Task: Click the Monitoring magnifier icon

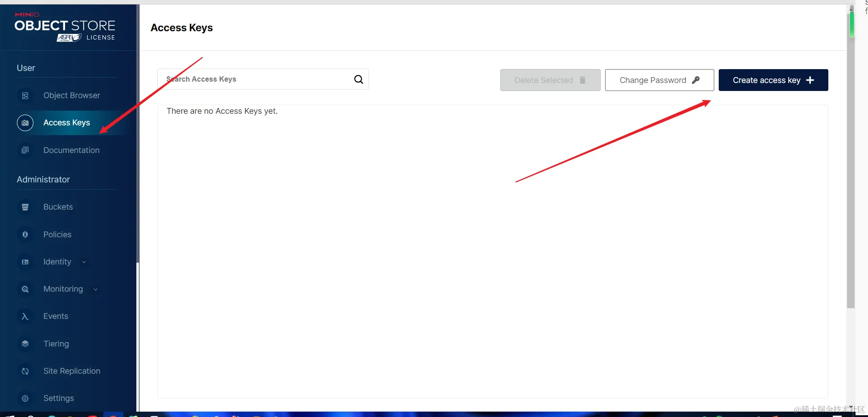Action: [x=25, y=289]
